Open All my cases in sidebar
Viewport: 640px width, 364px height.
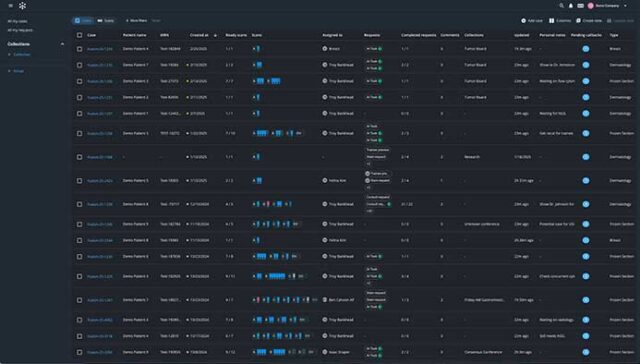pos(18,21)
